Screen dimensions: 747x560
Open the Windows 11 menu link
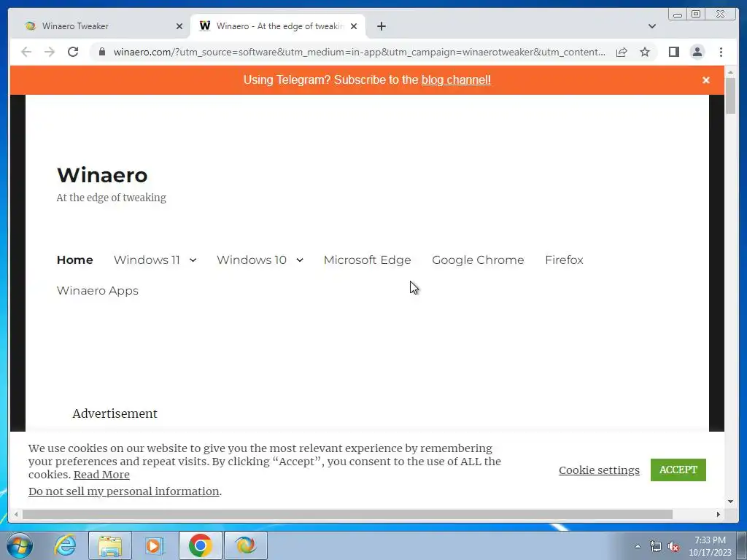[147, 260]
